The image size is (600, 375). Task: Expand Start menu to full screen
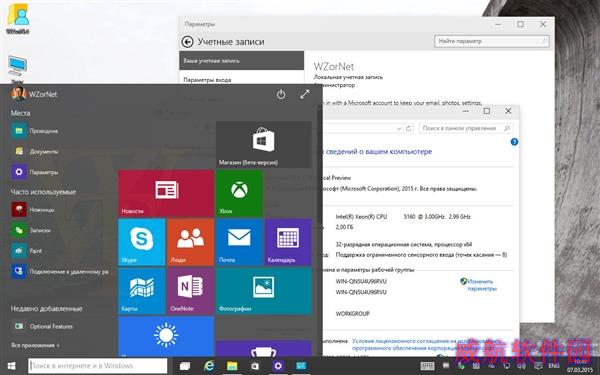305,94
